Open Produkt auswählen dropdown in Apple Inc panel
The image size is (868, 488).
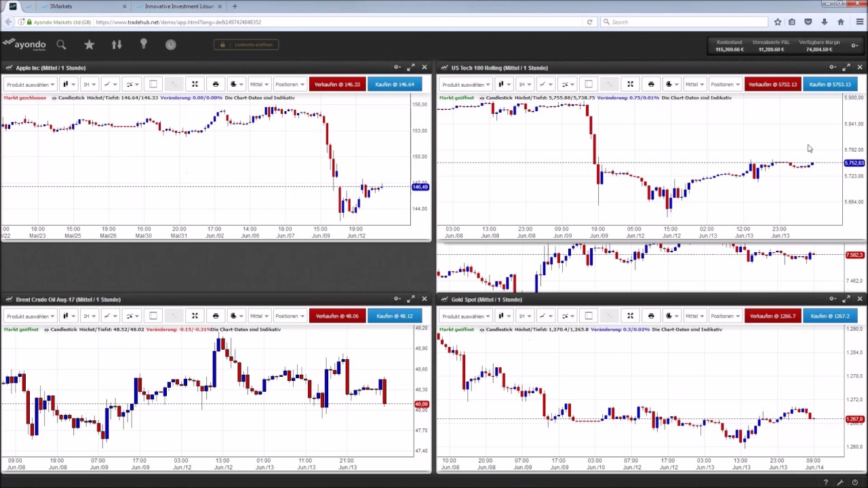tap(31, 84)
